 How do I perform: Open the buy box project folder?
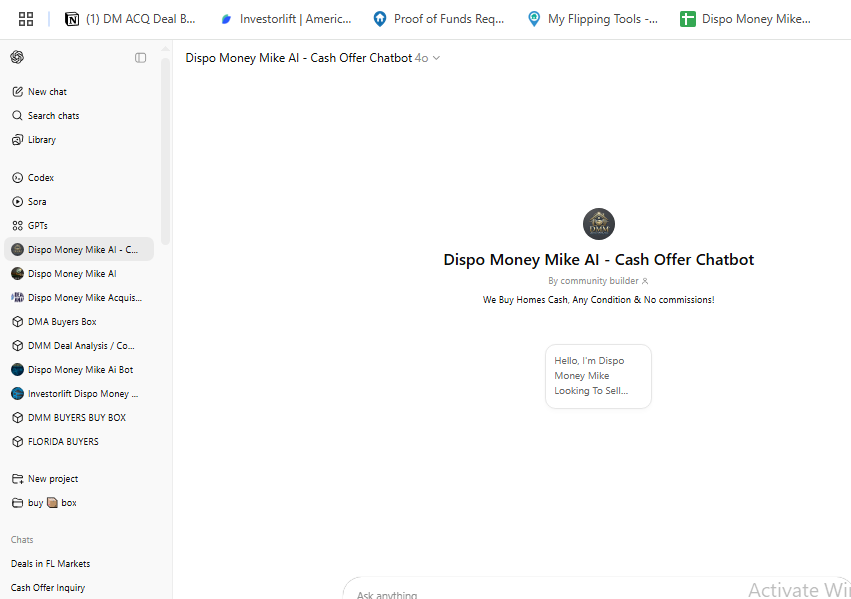[79, 502]
